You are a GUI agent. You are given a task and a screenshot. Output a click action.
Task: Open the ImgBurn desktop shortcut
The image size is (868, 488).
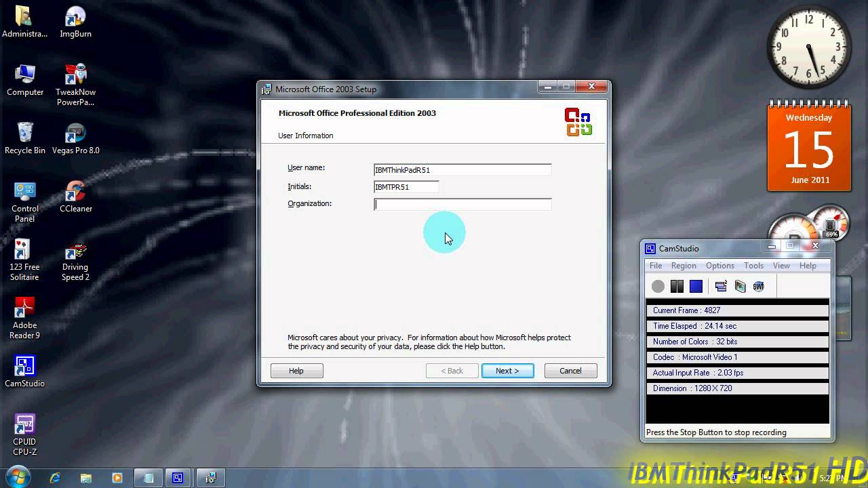click(x=75, y=22)
